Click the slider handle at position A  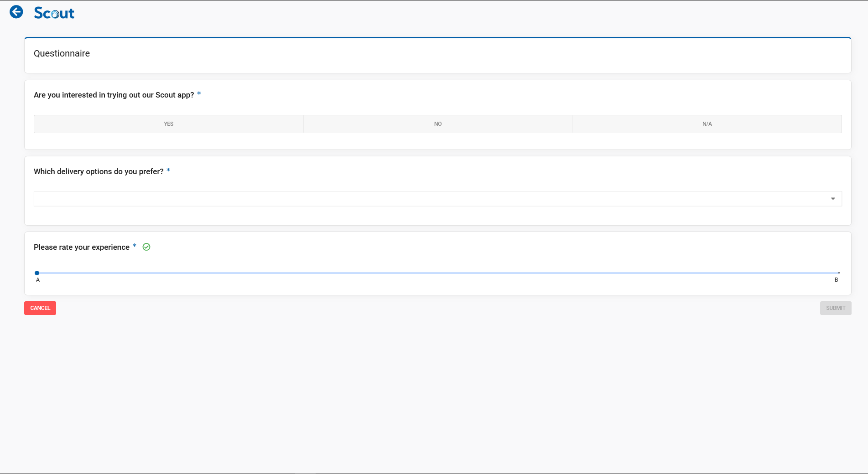pos(37,273)
